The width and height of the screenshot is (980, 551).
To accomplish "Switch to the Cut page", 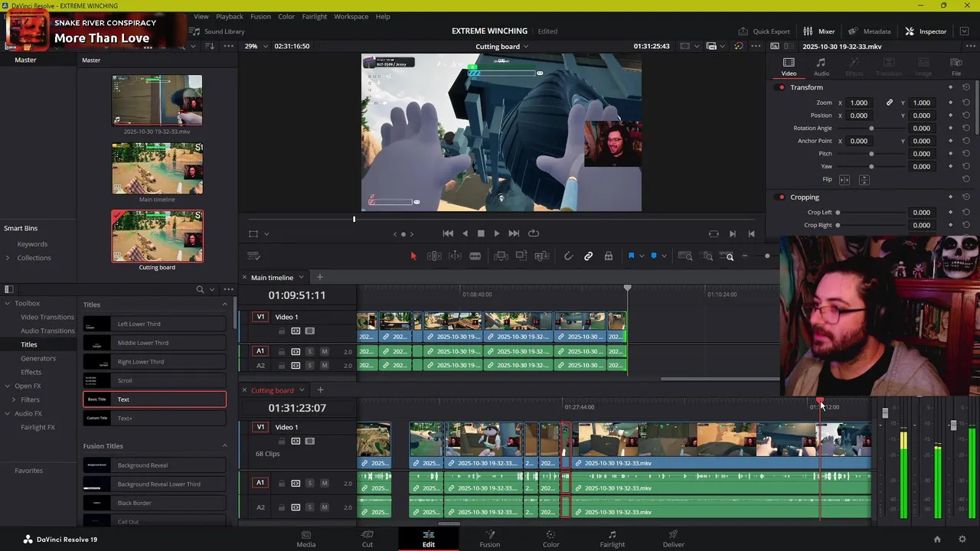I will pos(367,539).
